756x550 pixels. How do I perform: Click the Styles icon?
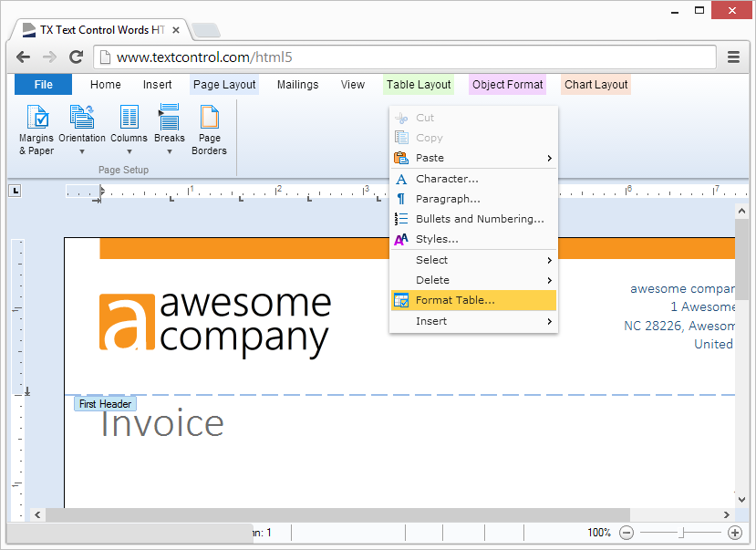(401, 239)
